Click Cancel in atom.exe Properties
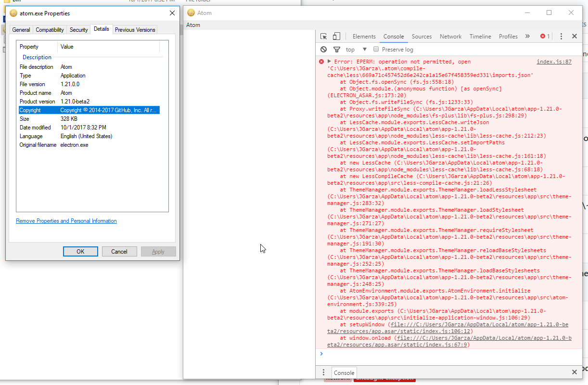 tap(119, 252)
